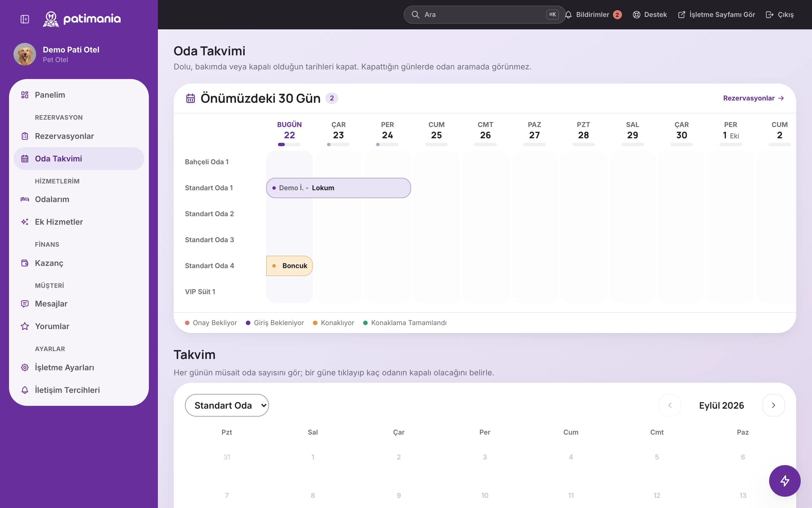
Task: Open the Demo Pati Otel profile avatar
Action: [x=25, y=54]
